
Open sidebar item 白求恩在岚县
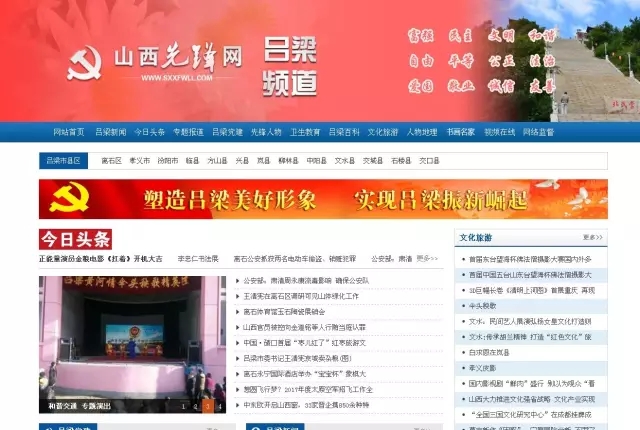489,352
